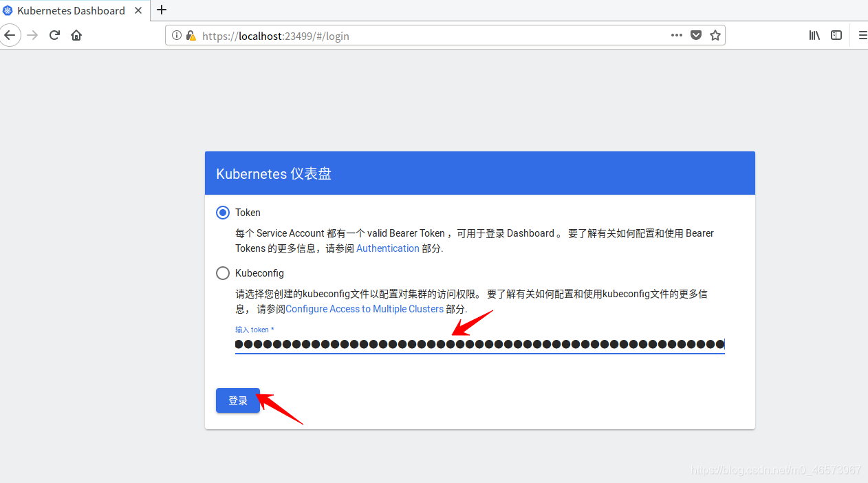868x483 pixels.
Task: Reload the current page
Action: point(54,35)
